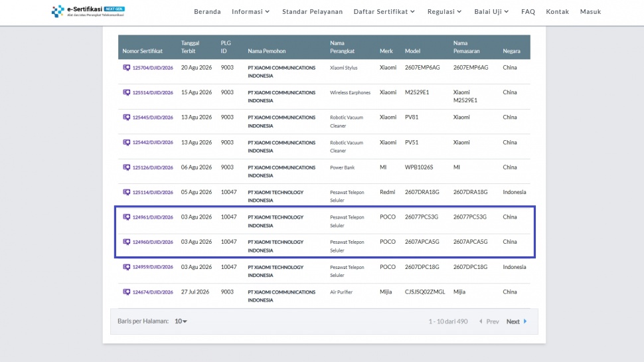The width and height of the screenshot is (644, 362).
Task: Click date cell 20 Agu 2026
Action: coord(197,67)
